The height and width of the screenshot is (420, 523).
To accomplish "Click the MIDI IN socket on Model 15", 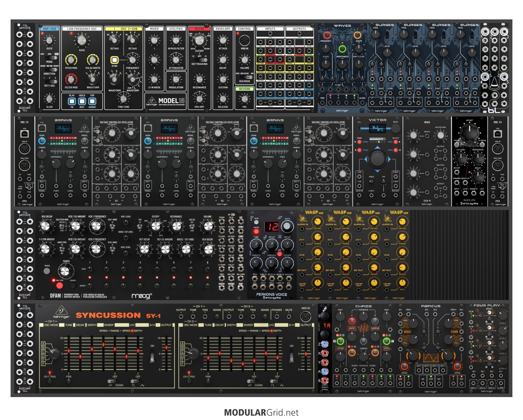I will (244, 40).
